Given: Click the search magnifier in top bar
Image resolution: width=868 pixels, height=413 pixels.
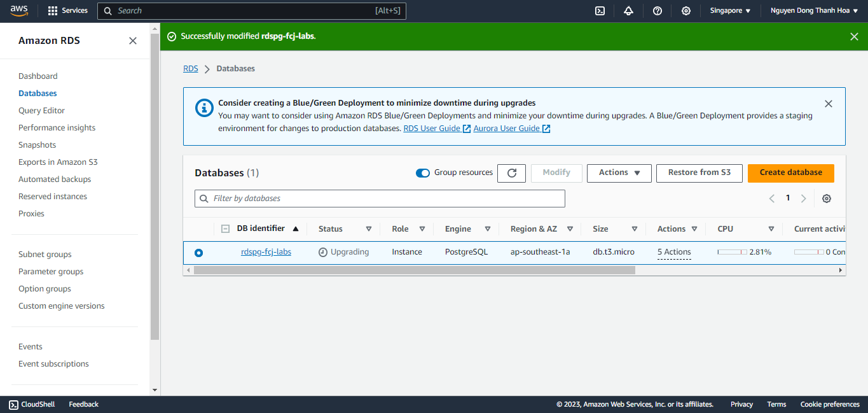Looking at the screenshot, I should 108,11.
